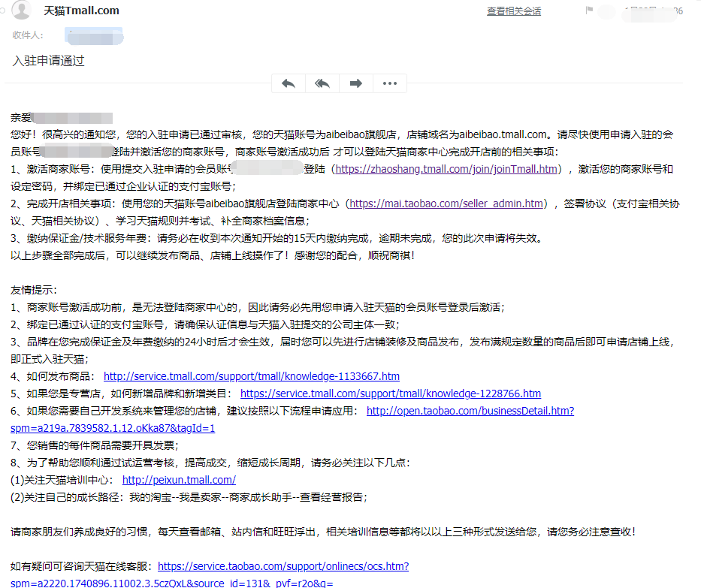Click the line starting 3、缴纳保证金/技术服务年费
The height and width of the screenshot is (588, 701).
pyautogui.click(x=276, y=239)
